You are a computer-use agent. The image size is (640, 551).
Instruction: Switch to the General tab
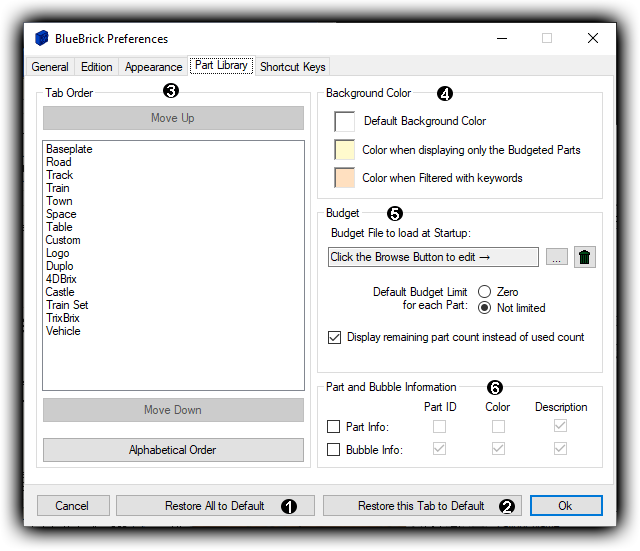[50, 67]
